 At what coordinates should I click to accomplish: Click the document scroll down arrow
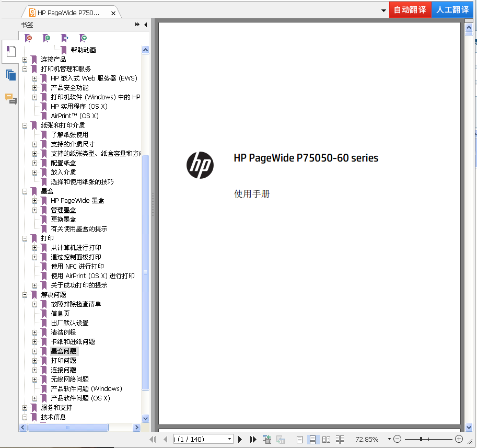[469, 427]
